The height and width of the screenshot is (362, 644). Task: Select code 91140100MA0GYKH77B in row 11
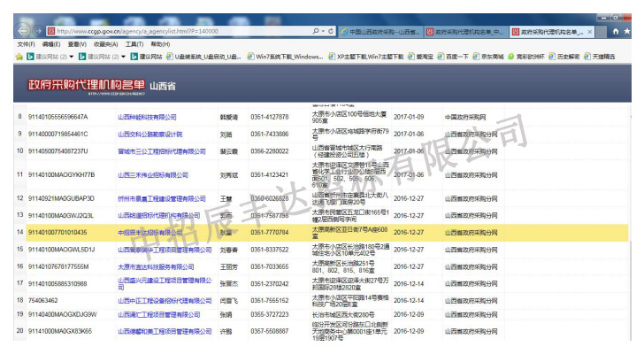coord(61,175)
